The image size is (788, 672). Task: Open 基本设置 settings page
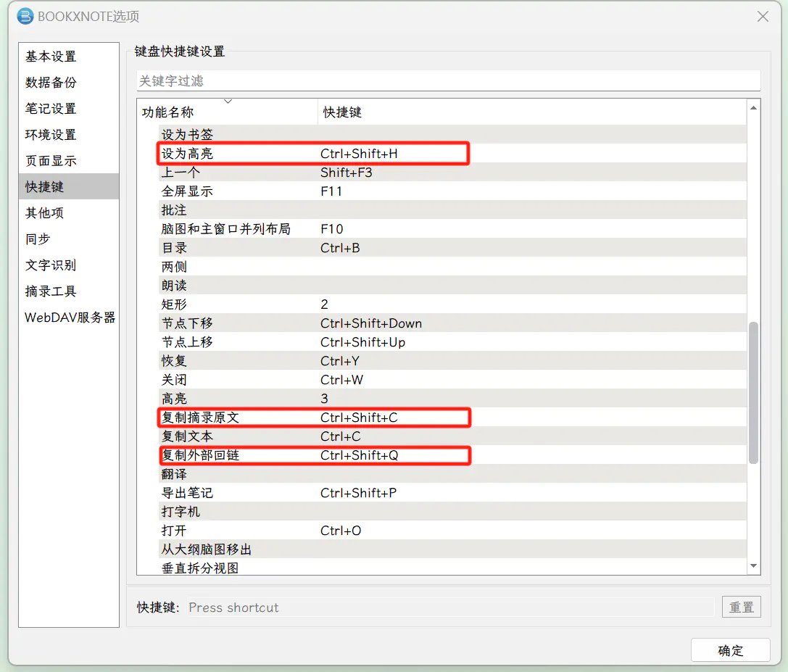tap(68, 57)
